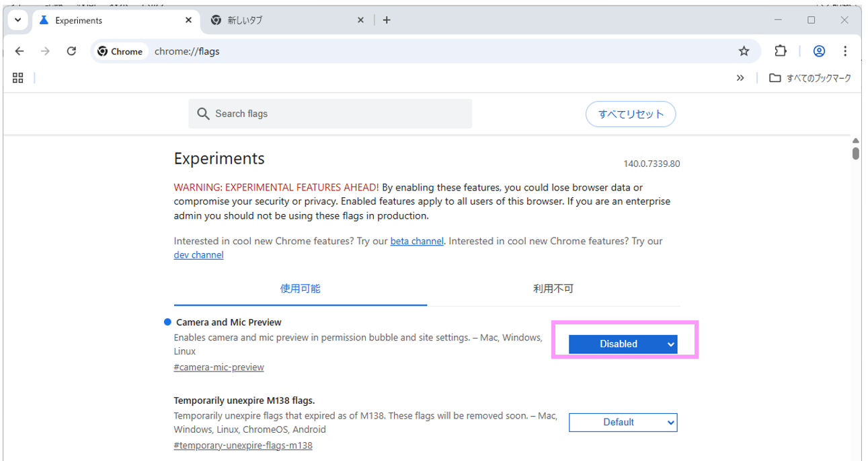Follow the beta channel link
The height and width of the screenshot is (461, 868).
coord(416,241)
